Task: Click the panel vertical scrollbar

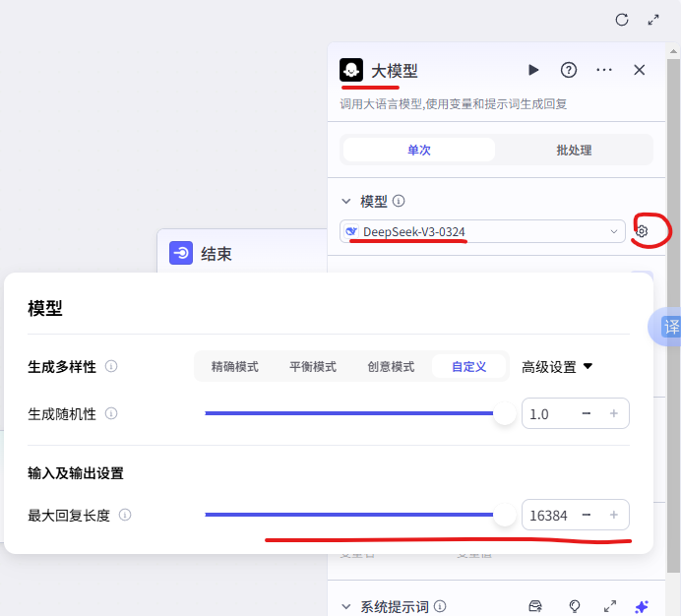Action: [x=673, y=315]
